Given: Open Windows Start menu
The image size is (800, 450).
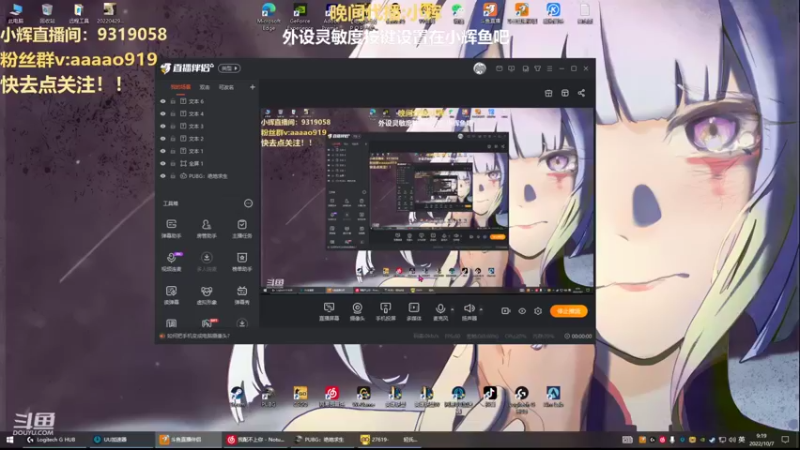Looking at the screenshot, I should [9, 439].
